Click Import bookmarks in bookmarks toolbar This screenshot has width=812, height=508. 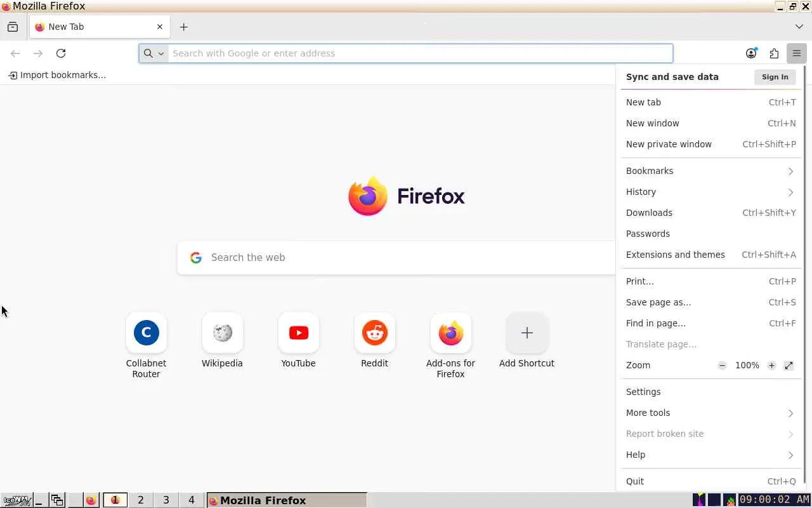coord(57,75)
